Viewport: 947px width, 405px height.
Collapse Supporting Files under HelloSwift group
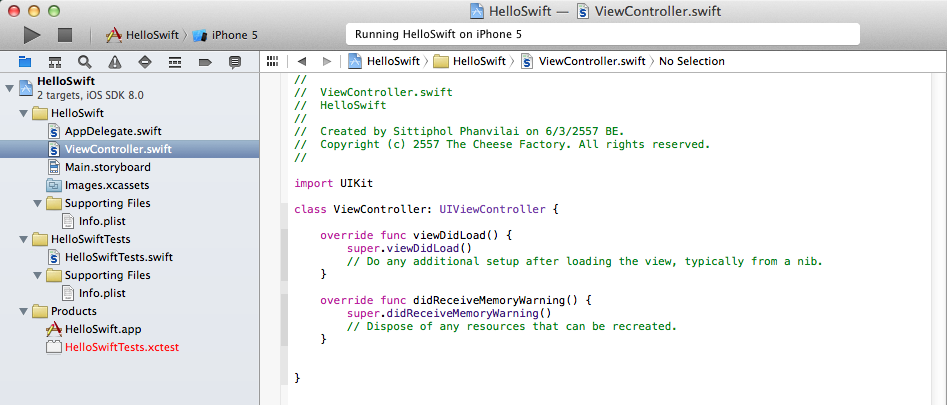coord(37,203)
